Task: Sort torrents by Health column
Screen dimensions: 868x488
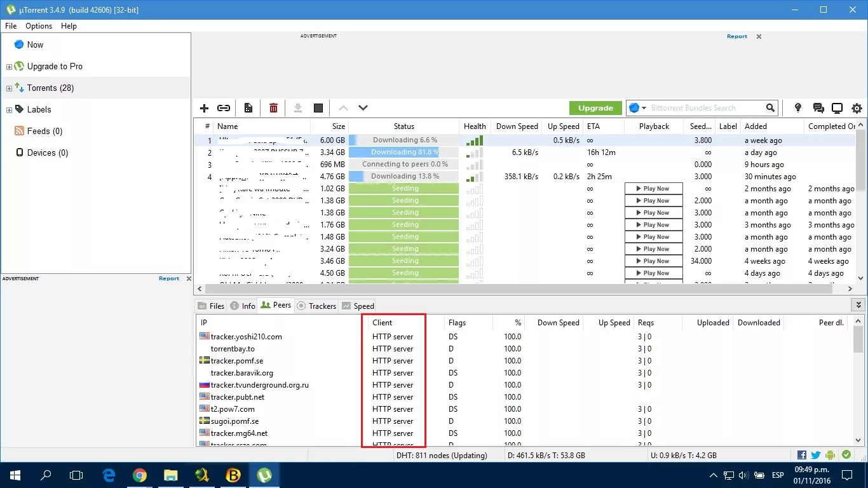Action: click(x=475, y=126)
